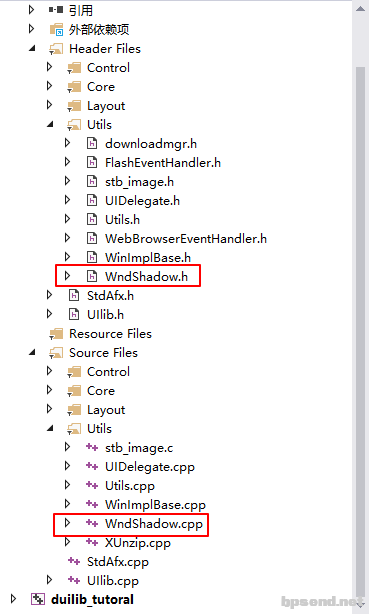
Task: Click the scrollbar up arrow
Action: pyautogui.click(x=360, y=9)
